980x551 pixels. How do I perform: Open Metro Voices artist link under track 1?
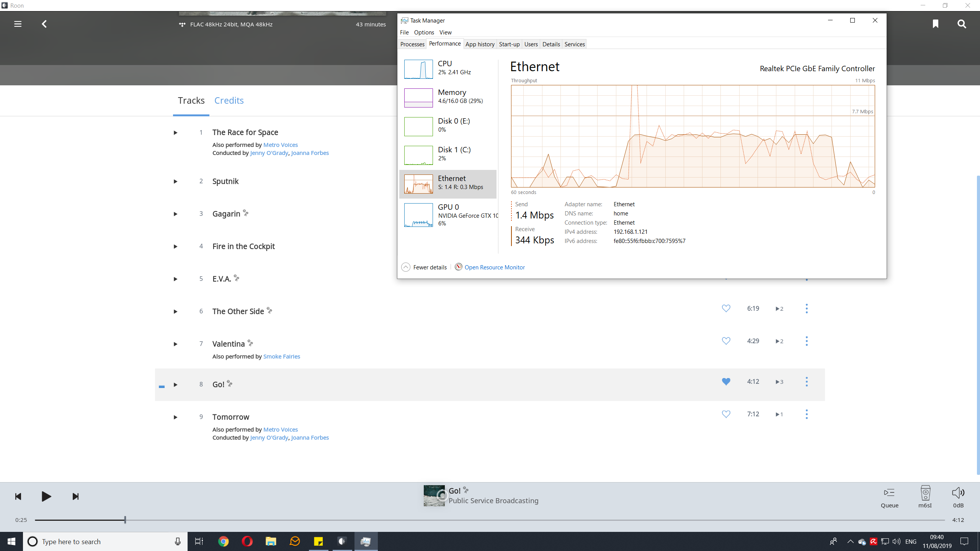281,145
